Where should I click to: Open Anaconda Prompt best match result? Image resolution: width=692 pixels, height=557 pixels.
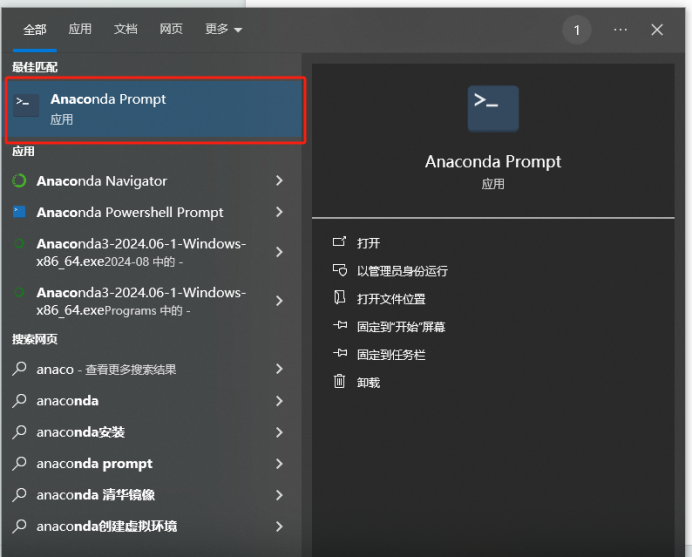(155, 110)
